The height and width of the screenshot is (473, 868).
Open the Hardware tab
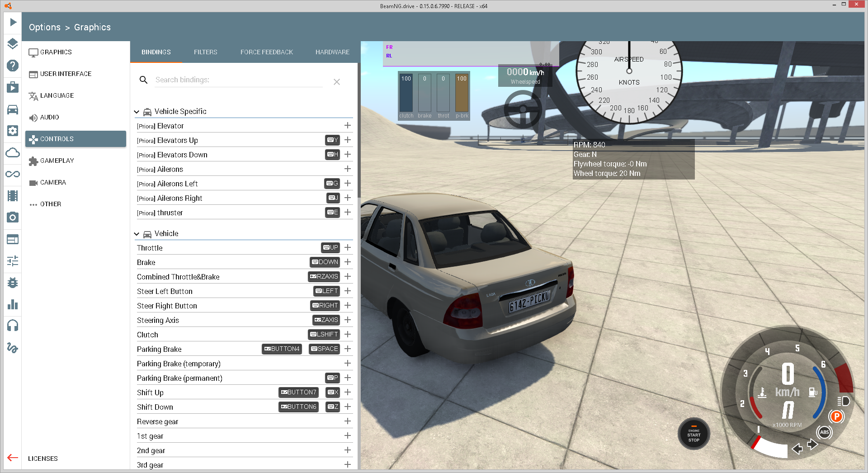[332, 52]
